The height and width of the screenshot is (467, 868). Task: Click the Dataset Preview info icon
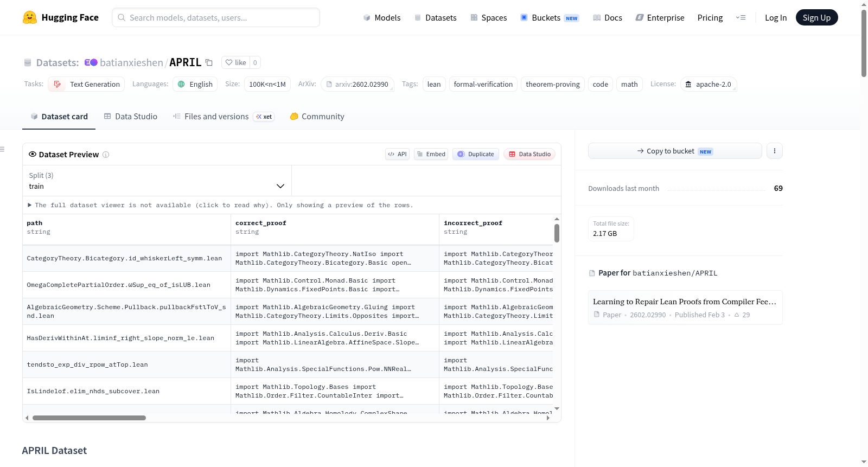click(x=106, y=155)
